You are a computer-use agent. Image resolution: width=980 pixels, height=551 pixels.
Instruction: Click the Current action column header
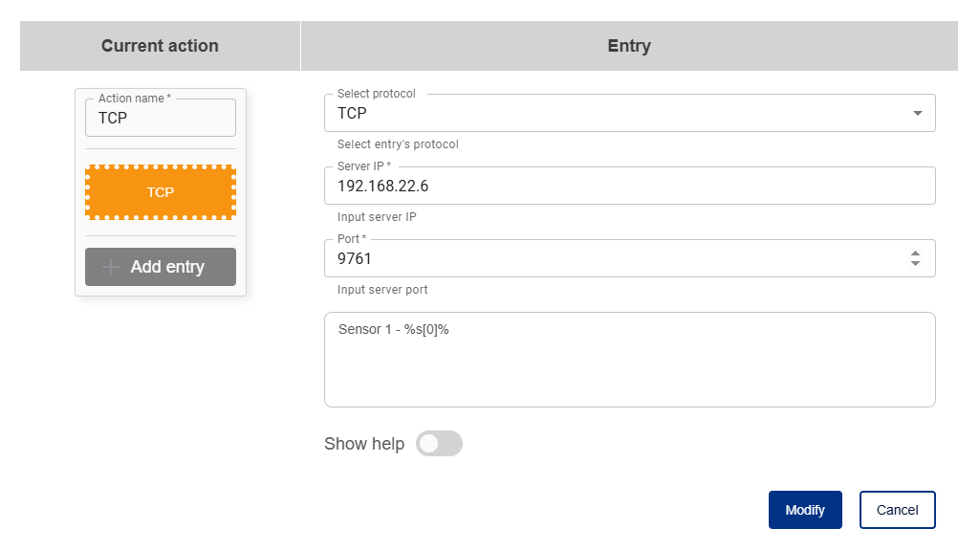click(160, 46)
